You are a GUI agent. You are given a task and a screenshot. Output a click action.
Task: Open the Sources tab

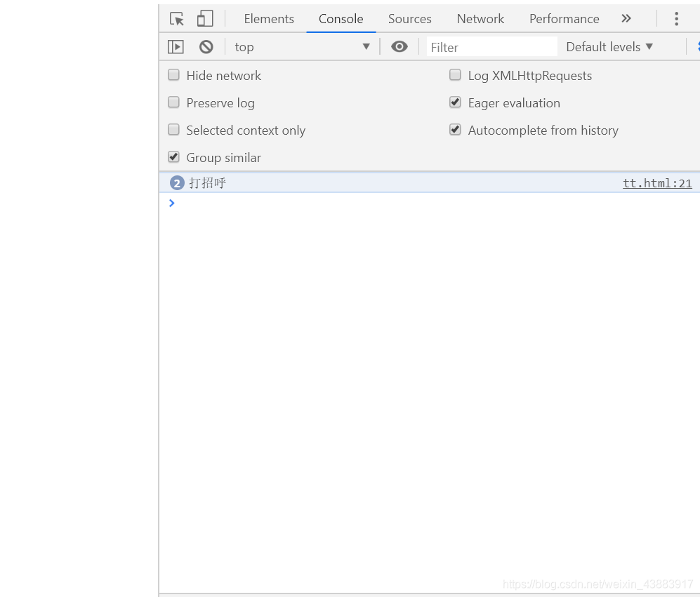[410, 19]
